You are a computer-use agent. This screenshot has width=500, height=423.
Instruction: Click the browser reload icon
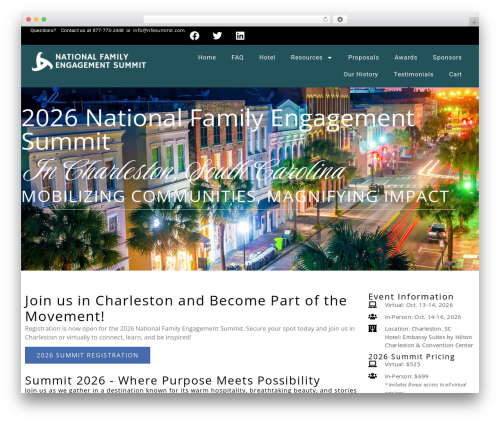325,19
